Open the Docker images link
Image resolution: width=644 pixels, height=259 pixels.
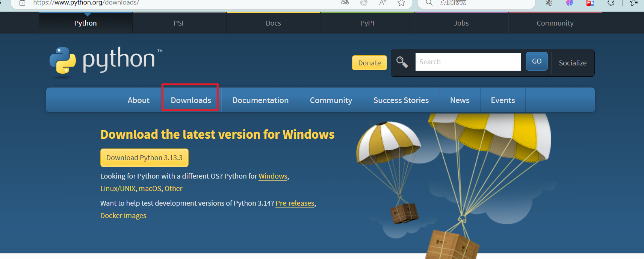point(123,216)
